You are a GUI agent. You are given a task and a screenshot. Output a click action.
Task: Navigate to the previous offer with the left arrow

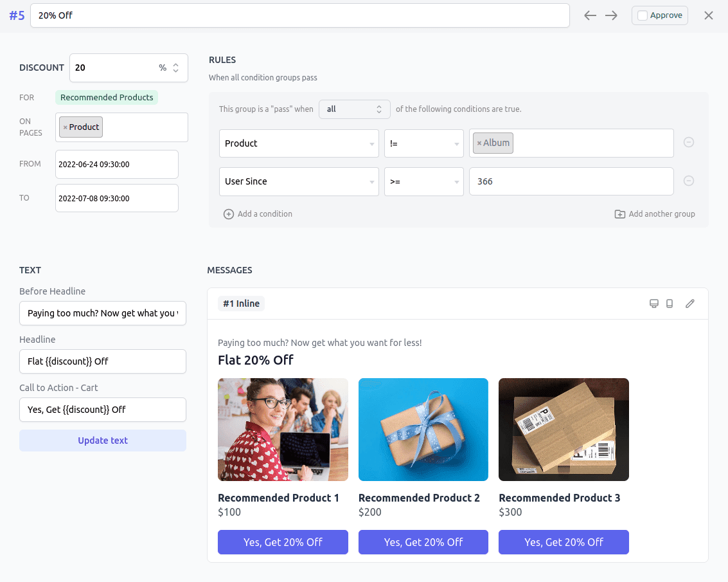pyautogui.click(x=590, y=15)
